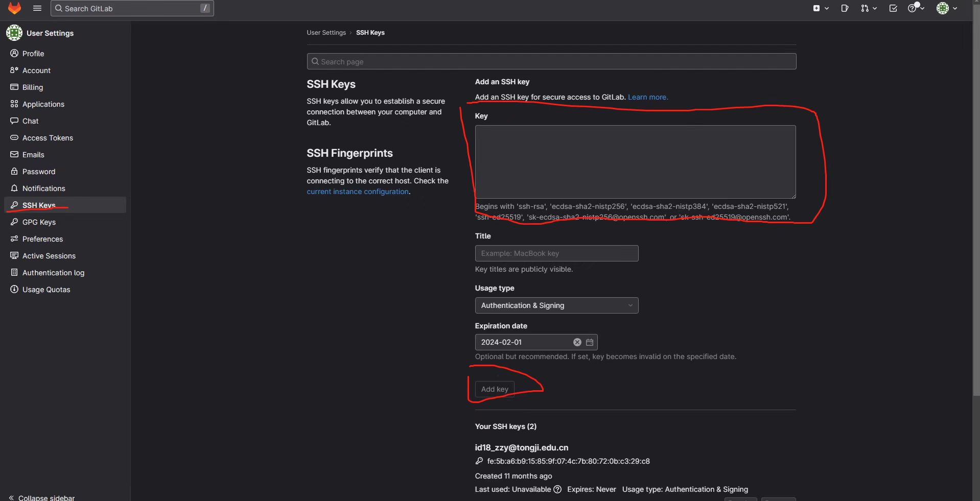
Task: Click the Expiration date field
Action: pos(536,342)
